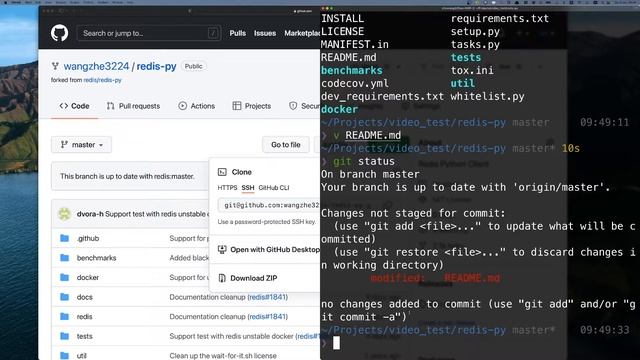This screenshot has height=360, width=640.
Task: Click the terminal cursor prompt line
Action: (336, 343)
